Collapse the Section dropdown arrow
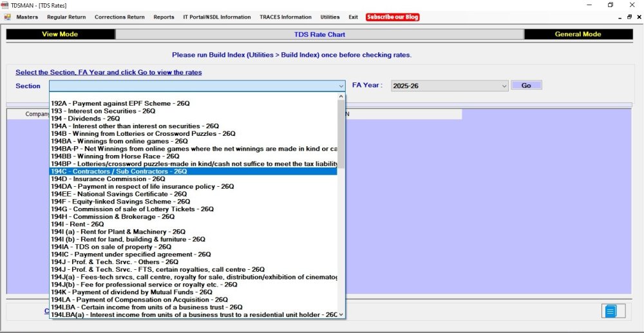This screenshot has height=333, width=644. [x=341, y=86]
